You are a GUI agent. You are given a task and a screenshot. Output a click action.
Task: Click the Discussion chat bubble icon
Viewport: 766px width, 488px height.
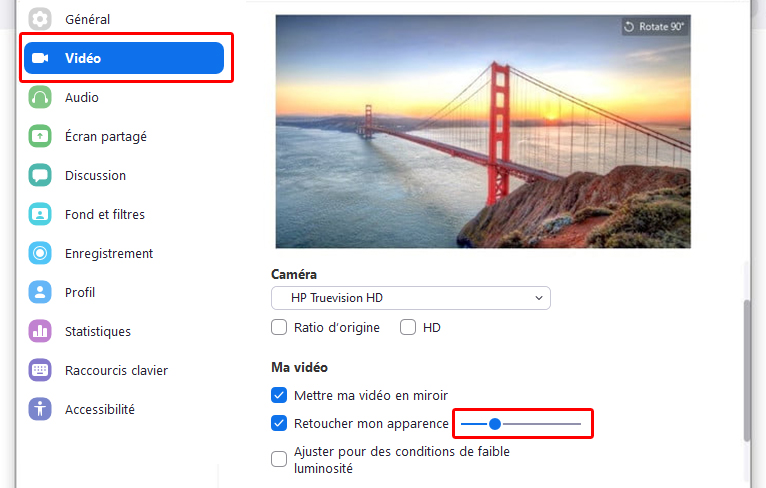(40, 175)
